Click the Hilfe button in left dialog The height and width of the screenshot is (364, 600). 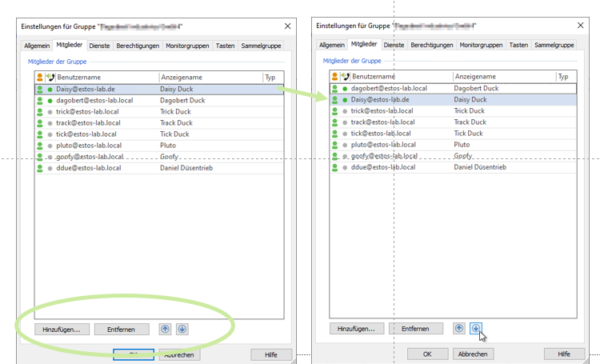click(270, 354)
